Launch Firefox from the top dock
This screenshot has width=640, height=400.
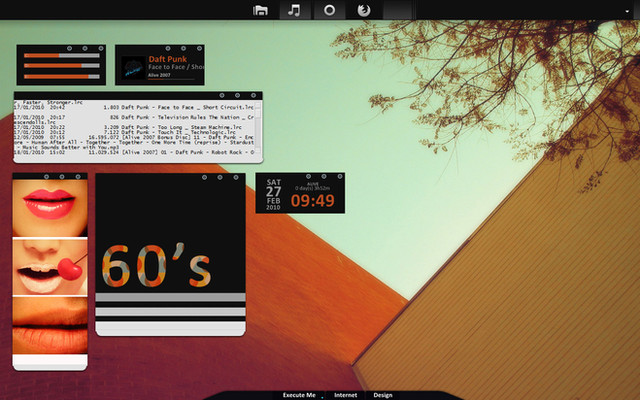click(362, 10)
